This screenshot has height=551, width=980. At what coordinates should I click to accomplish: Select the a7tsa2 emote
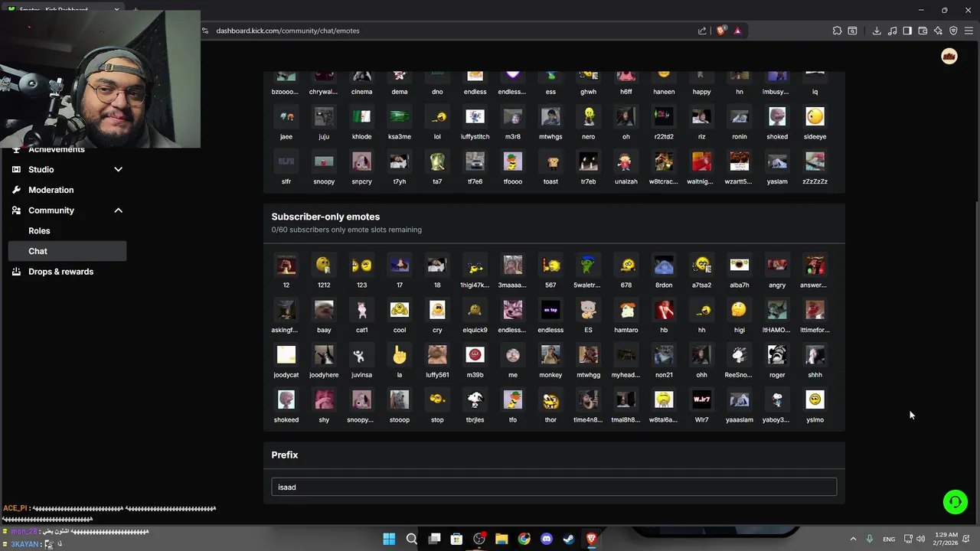tap(701, 266)
